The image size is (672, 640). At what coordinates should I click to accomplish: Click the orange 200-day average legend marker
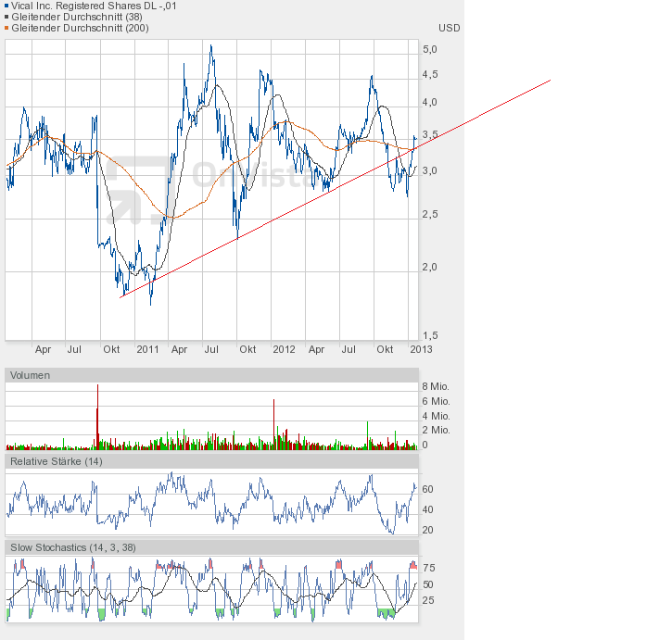pyautogui.click(x=6, y=29)
